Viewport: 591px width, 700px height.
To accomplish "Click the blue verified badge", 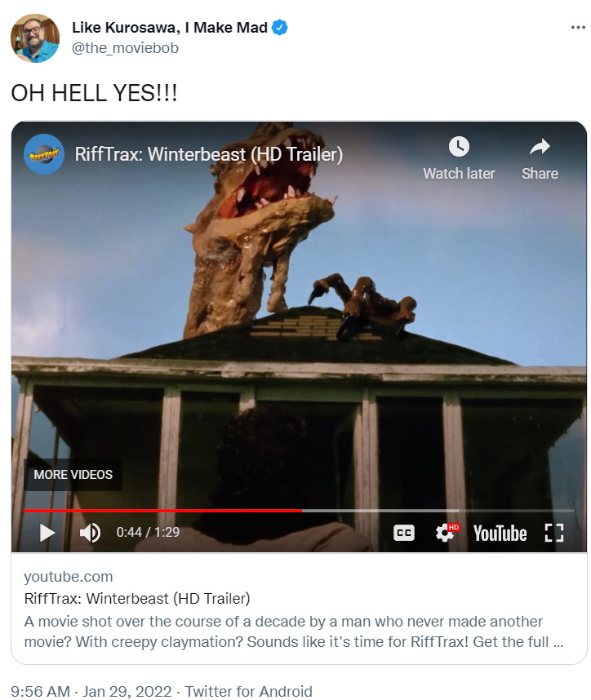I will pyautogui.click(x=280, y=28).
